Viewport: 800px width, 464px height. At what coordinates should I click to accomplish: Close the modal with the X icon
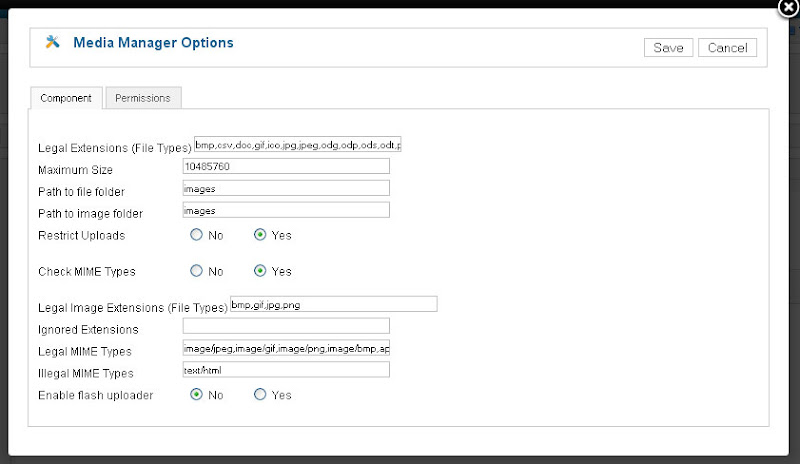click(x=789, y=8)
